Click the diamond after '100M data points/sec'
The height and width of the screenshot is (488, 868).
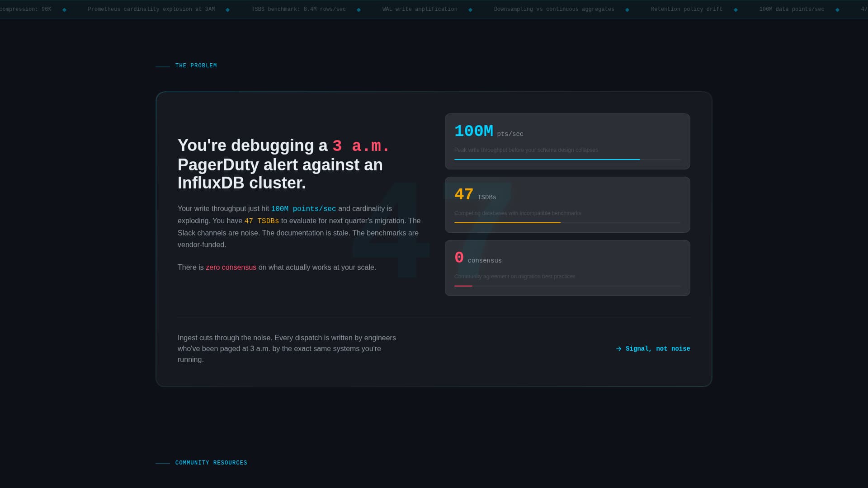[837, 10]
